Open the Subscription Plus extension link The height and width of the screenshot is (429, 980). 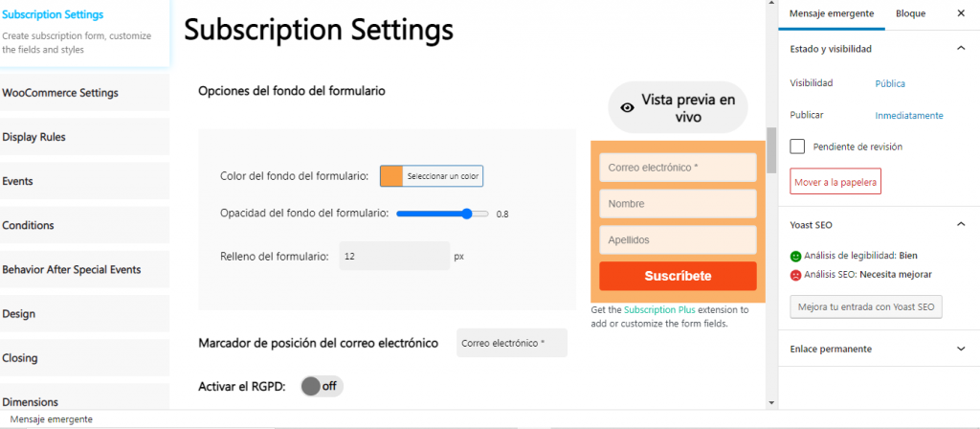(x=663, y=310)
